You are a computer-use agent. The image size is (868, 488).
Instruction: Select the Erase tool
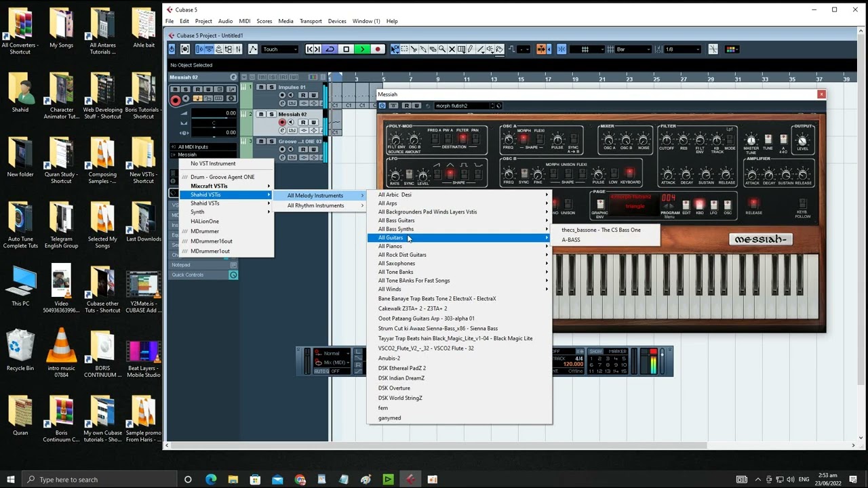pyautogui.click(x=433, y=49)
